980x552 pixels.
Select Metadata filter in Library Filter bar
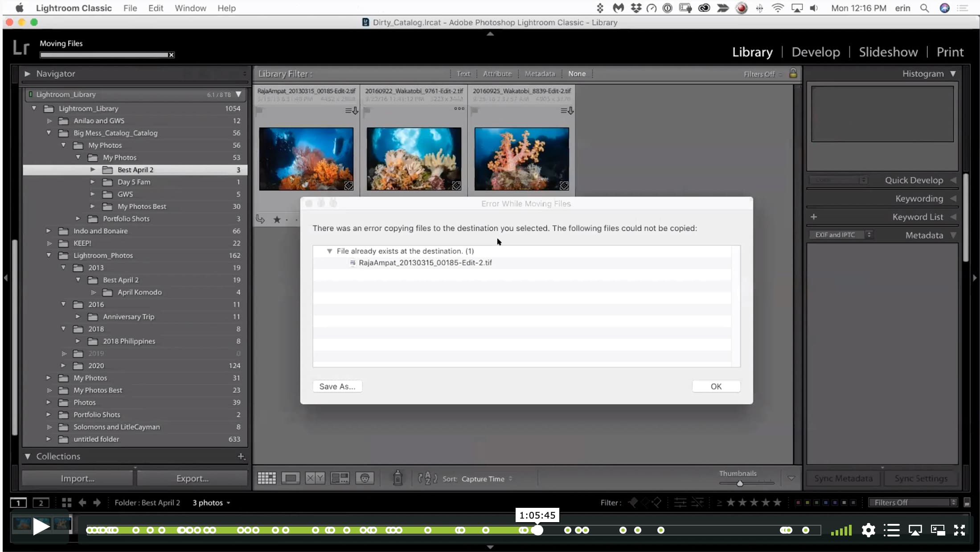(540, 74)
